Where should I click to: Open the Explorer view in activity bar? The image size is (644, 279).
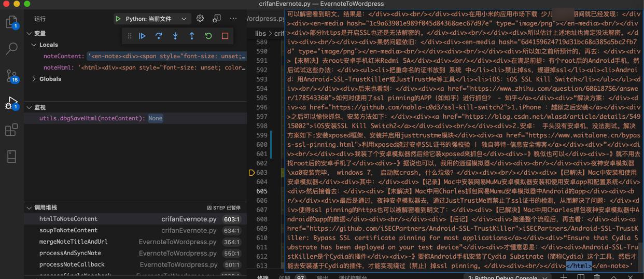coord(11,22)
